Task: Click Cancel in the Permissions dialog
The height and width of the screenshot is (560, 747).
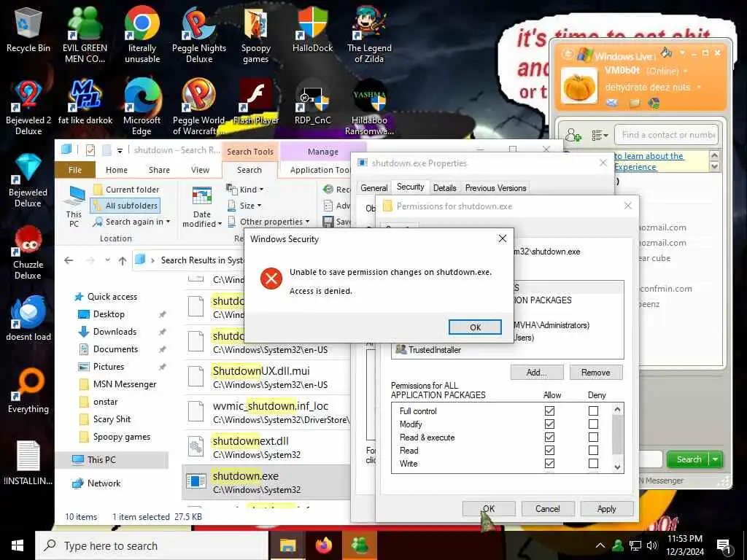Action: [548, 508]
